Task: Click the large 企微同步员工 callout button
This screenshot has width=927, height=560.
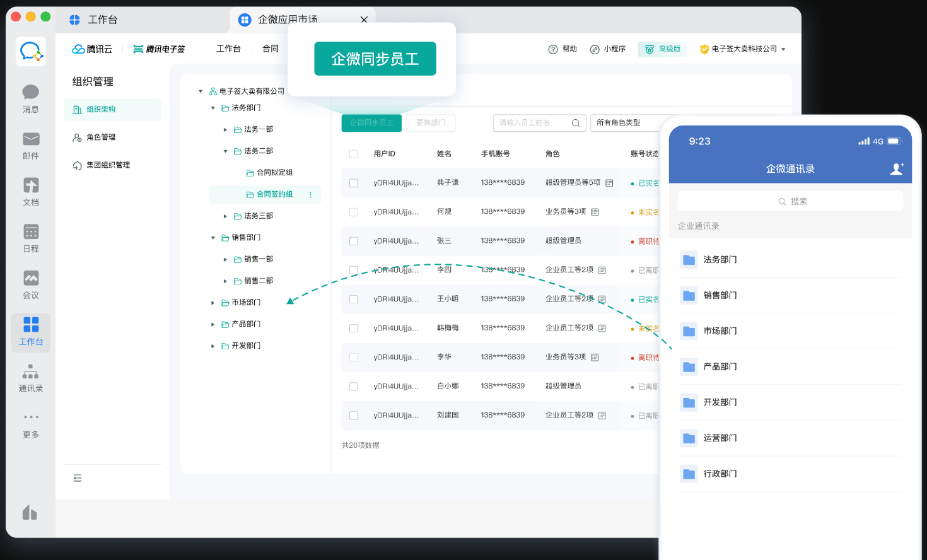Action: pyautogui.click(x=375, y=59)
